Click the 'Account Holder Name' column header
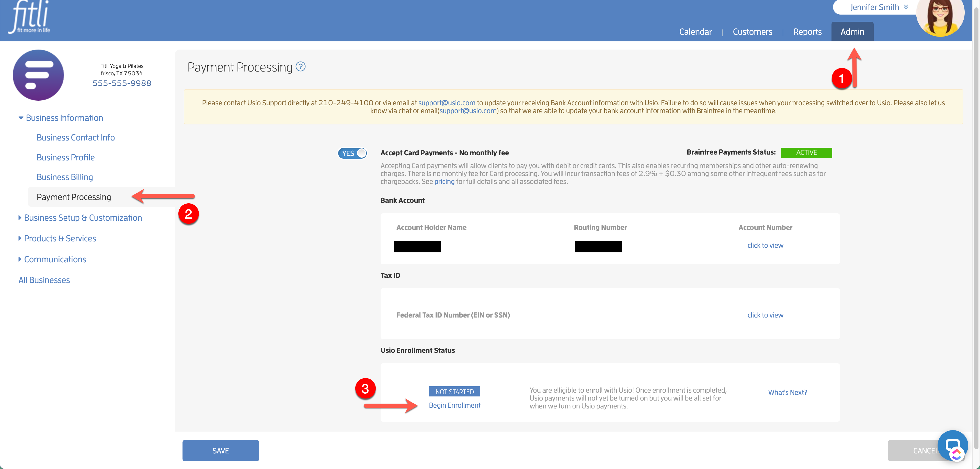 (x=431, y=227)
